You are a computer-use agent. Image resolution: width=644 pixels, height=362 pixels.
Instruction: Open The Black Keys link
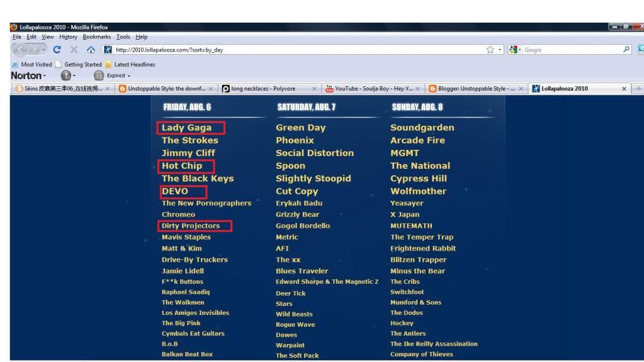pyautogui.click(x=198, y=179)
